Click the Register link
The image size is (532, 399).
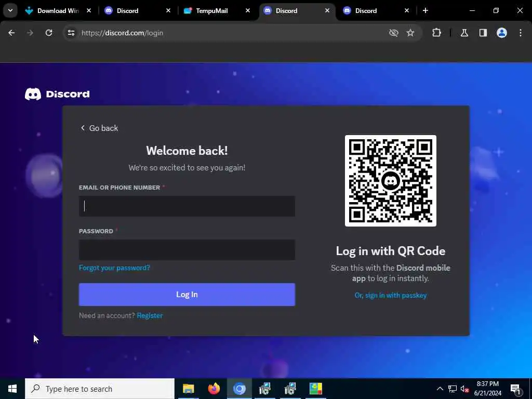[x=150, y=315]
